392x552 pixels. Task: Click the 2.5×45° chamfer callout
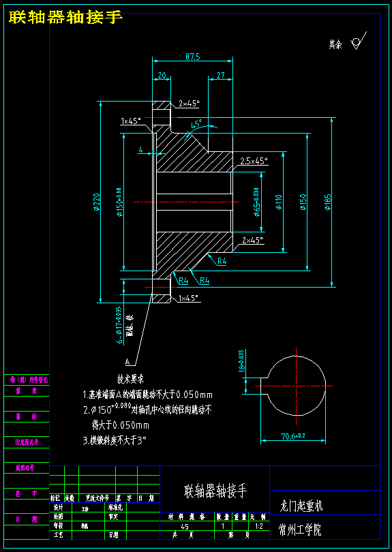click(254, 162)
